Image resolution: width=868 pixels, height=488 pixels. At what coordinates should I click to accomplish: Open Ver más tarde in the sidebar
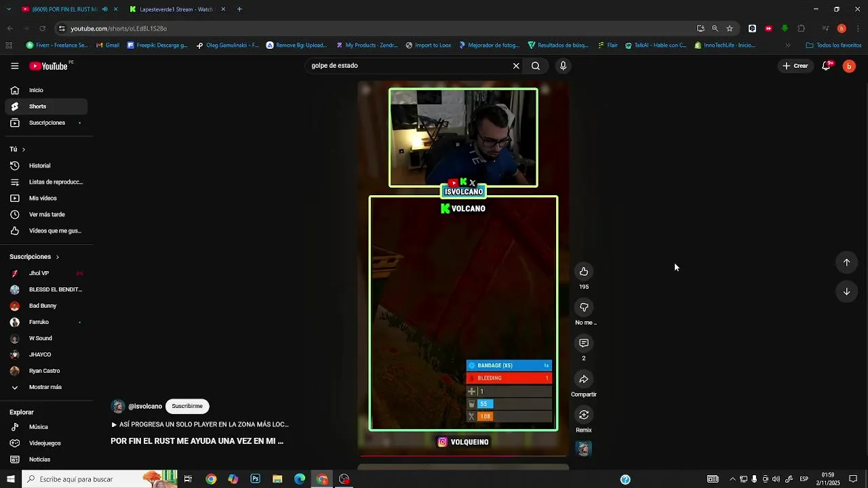coord(46,214)
